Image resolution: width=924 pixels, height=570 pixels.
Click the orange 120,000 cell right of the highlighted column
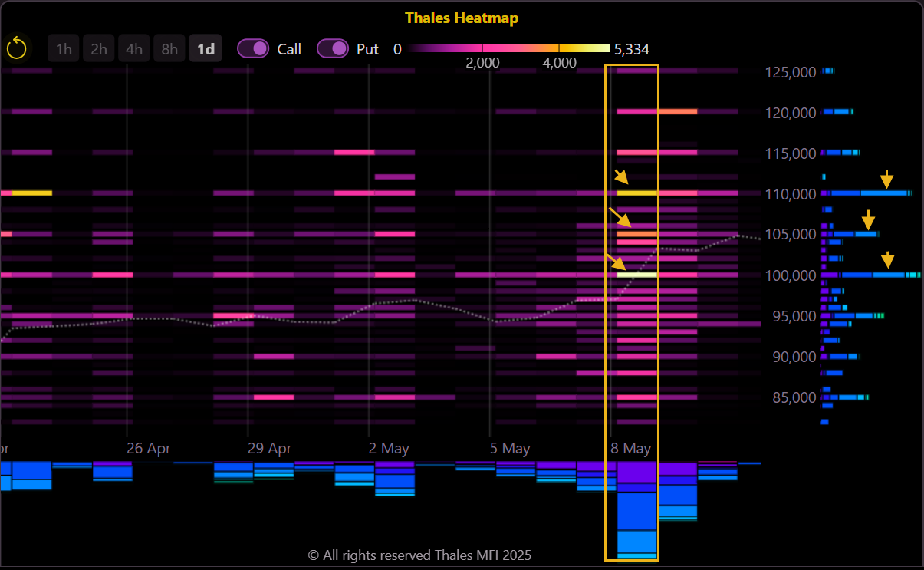pyautogui.click(x=677, y=111)
